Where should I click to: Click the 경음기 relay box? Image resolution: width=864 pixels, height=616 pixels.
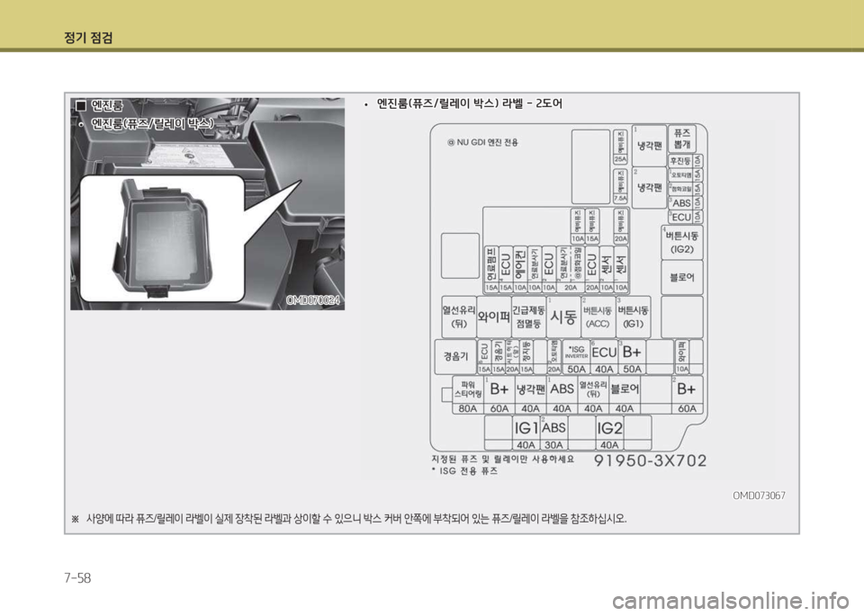(x=455, y=356)
